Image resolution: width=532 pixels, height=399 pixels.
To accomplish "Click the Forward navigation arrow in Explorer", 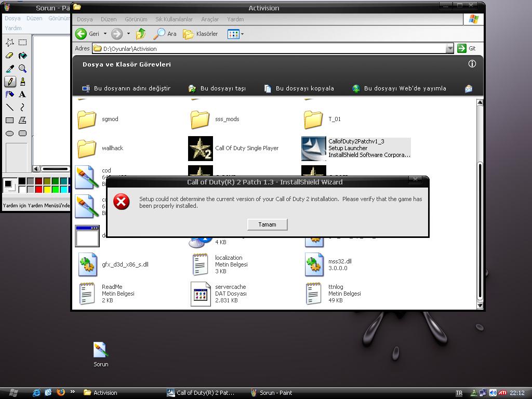I will (x=117, y=34).
